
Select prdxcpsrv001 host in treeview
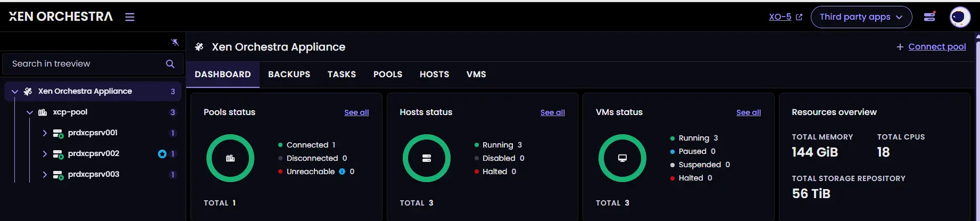93,133
